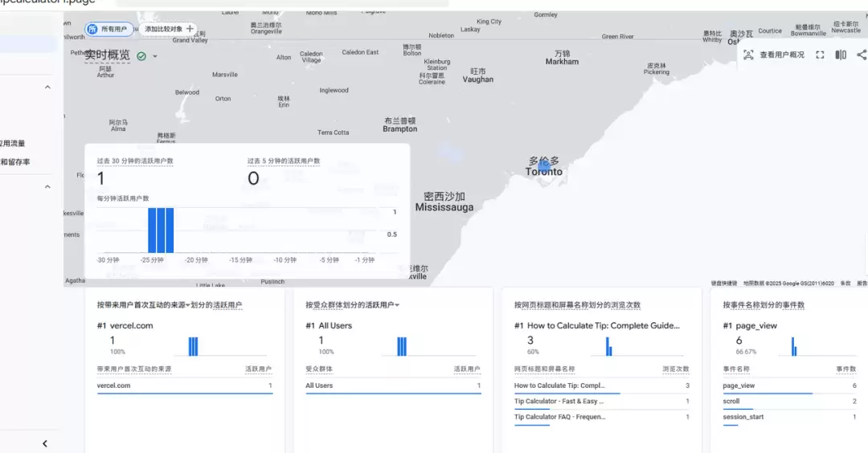Click the 所有用户 segment chip

(108, 29)
